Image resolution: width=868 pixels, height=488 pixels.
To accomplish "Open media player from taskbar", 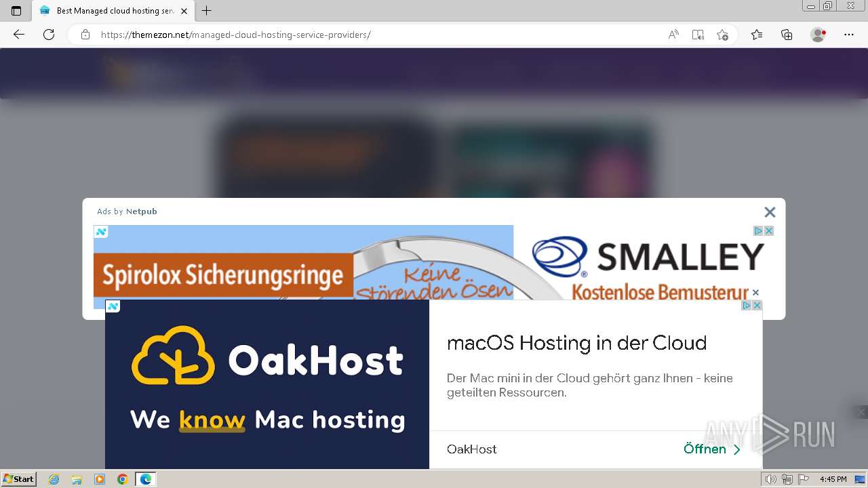I will point(100,479).
